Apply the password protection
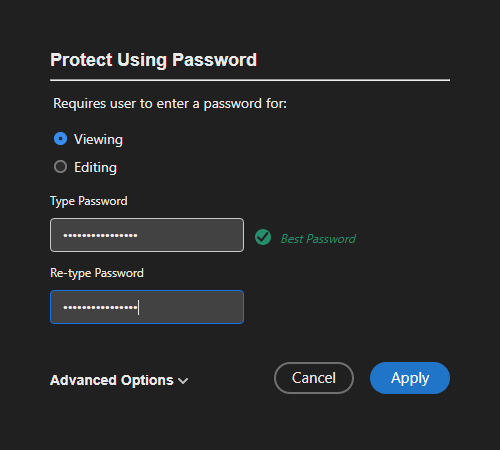 410,378
